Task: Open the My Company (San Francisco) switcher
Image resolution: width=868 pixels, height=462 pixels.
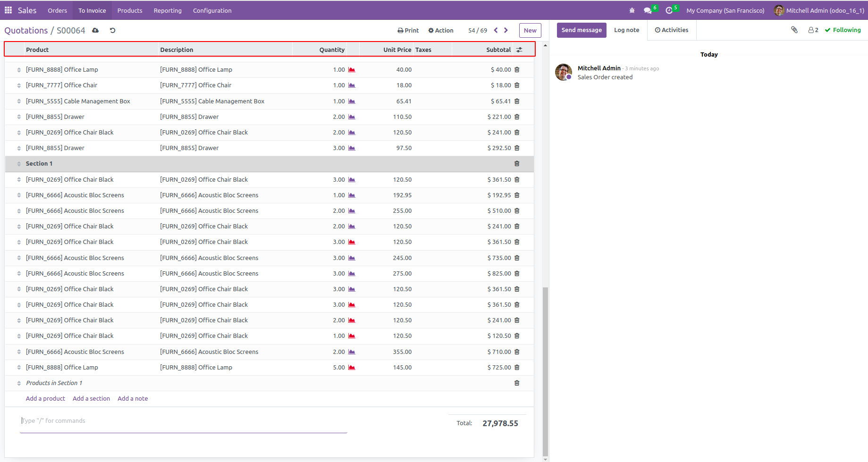Action: click(x=725, y=10)
